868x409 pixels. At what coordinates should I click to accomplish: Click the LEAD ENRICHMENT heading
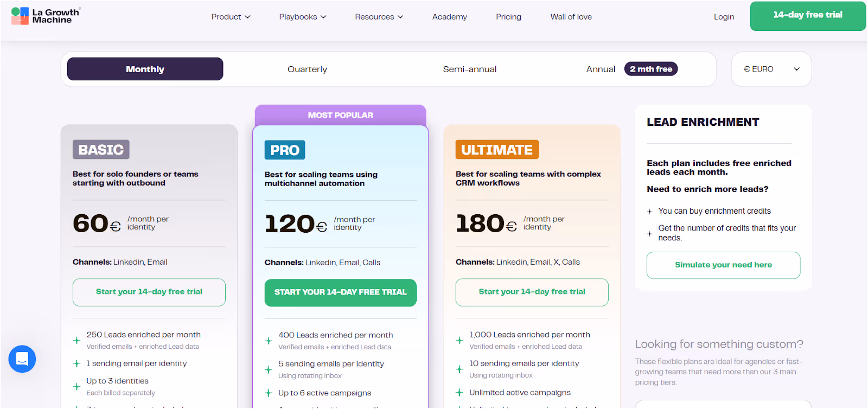click(x=703, y=122)
